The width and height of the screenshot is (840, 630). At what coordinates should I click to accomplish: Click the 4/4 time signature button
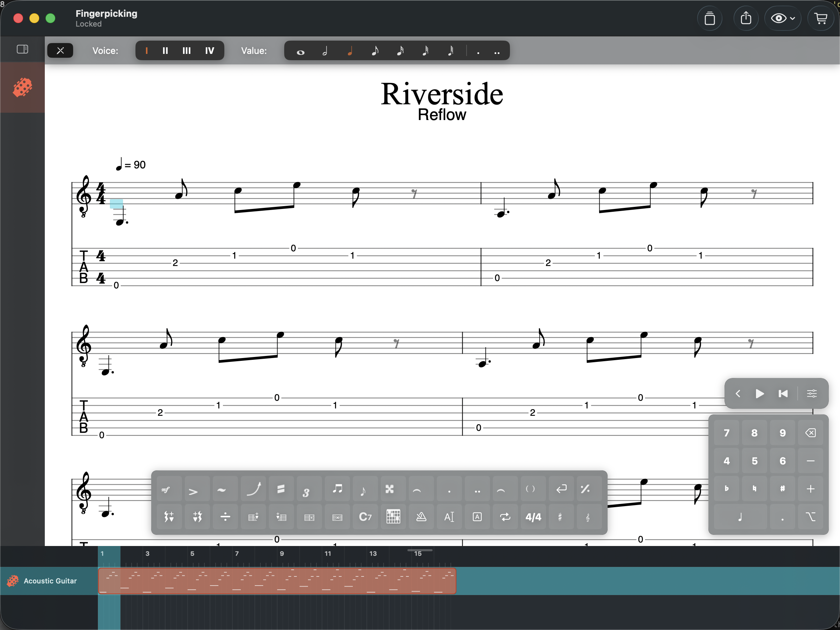click(x=533, y=517)
